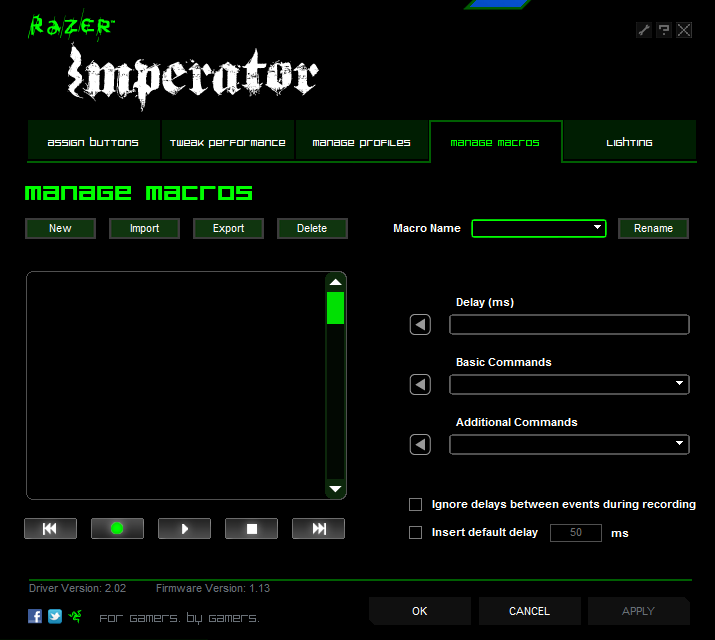Click the CANCEL button
Viewport: 715px width, 640px height.
pos(529,611)
